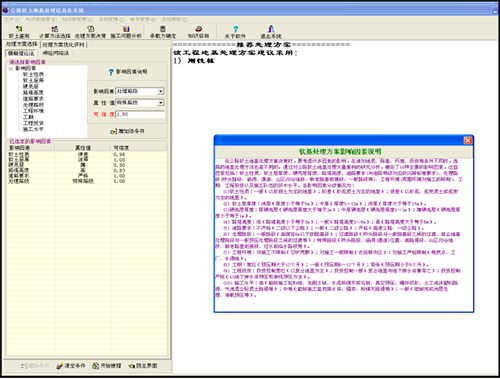Click the application icon in the title bar
500x379 pixels.
tap(5, 10)
